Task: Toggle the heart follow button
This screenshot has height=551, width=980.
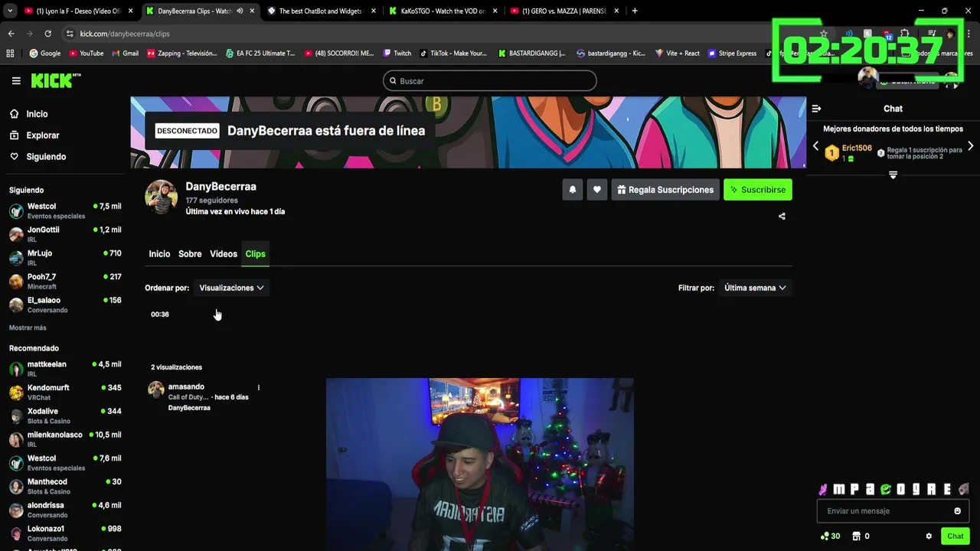Action: pos(597,190)
